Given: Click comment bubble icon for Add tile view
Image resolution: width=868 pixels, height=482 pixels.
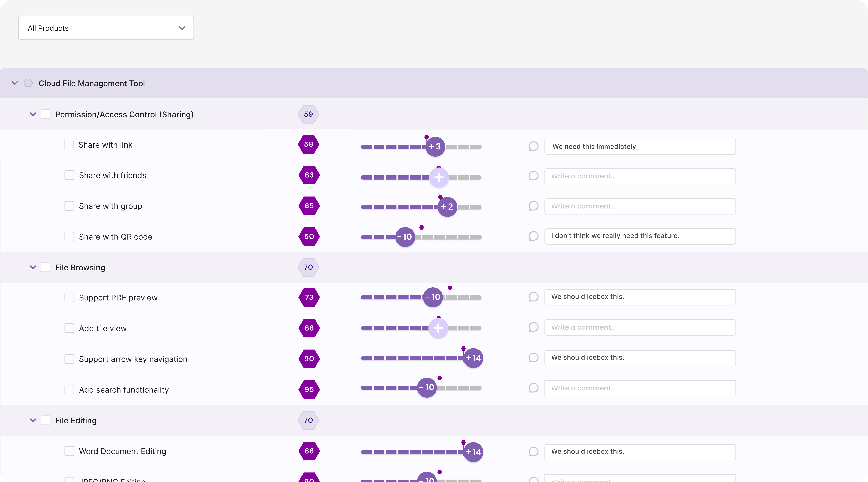Looking at the screenshot, I should 533,327.
